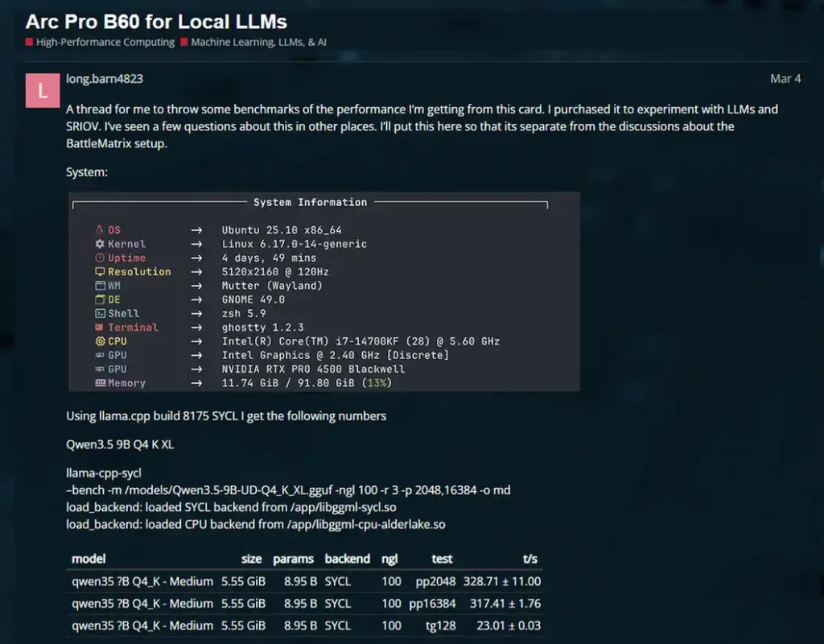Click the 'size' table column header
This screenshot has width=824, height=644.
coord(251,559)
